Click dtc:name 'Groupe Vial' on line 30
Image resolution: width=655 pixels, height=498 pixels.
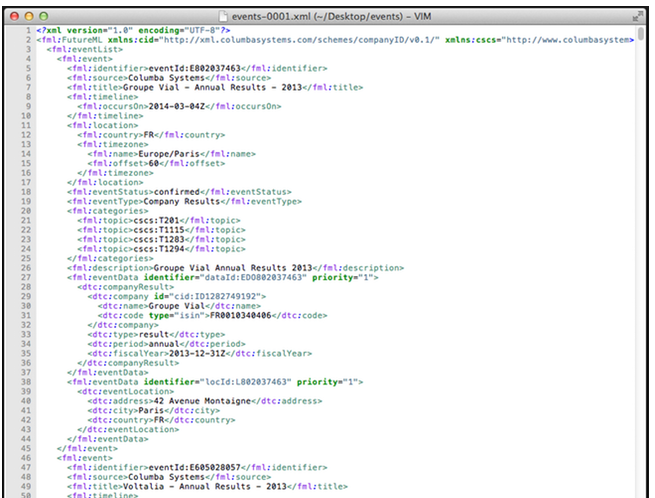pos(177,306)
